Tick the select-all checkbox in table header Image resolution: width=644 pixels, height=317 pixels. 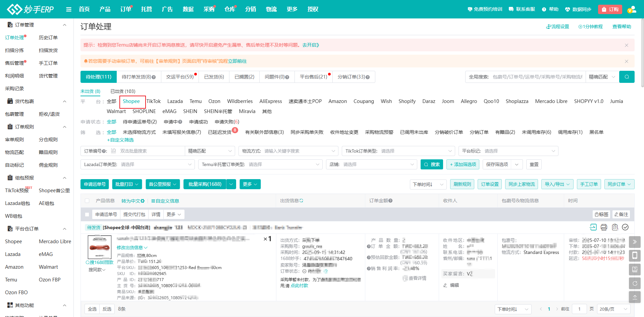87,201
